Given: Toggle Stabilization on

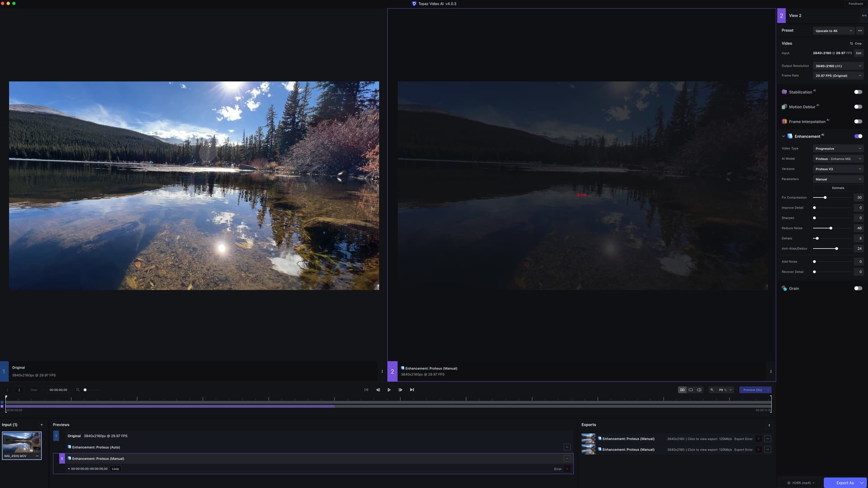Looking at the screenshot, I should pos(858,92).
